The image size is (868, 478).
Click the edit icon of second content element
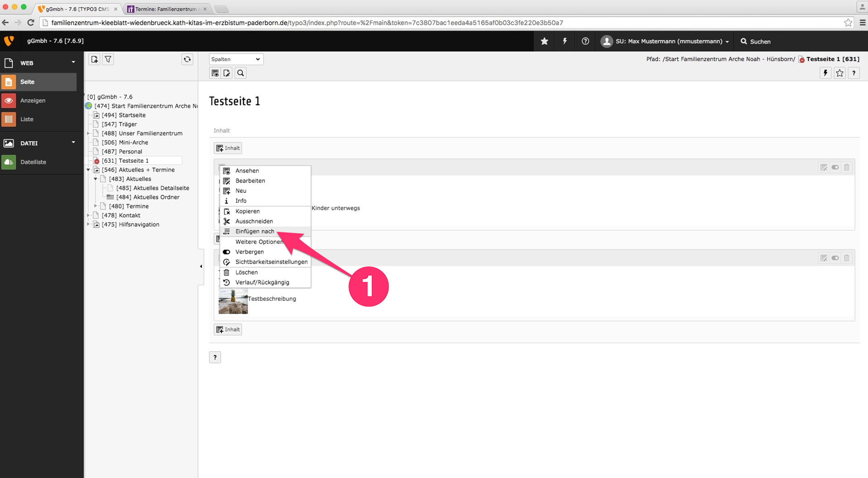click(x=824, y=258)
